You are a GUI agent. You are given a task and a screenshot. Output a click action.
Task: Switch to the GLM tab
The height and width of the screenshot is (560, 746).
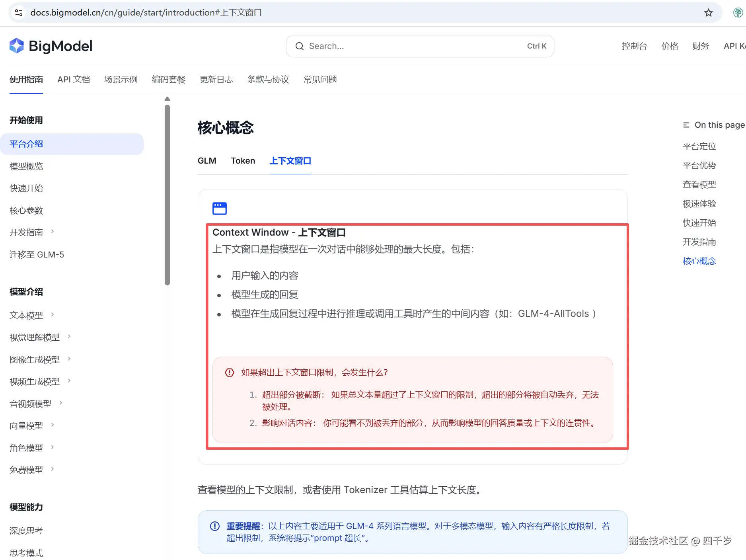tap(207, 161)
